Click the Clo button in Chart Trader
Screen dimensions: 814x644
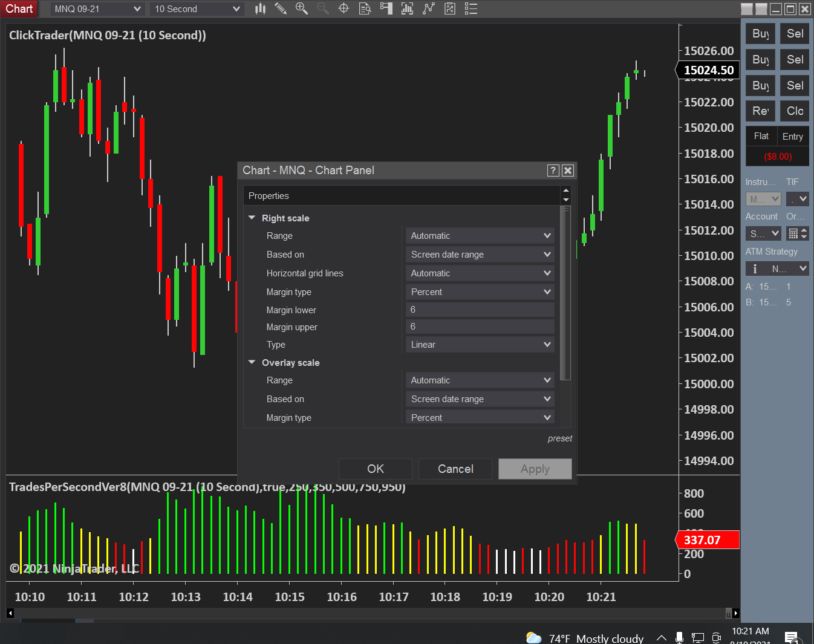pyautogui.click(x=795, y=111)
